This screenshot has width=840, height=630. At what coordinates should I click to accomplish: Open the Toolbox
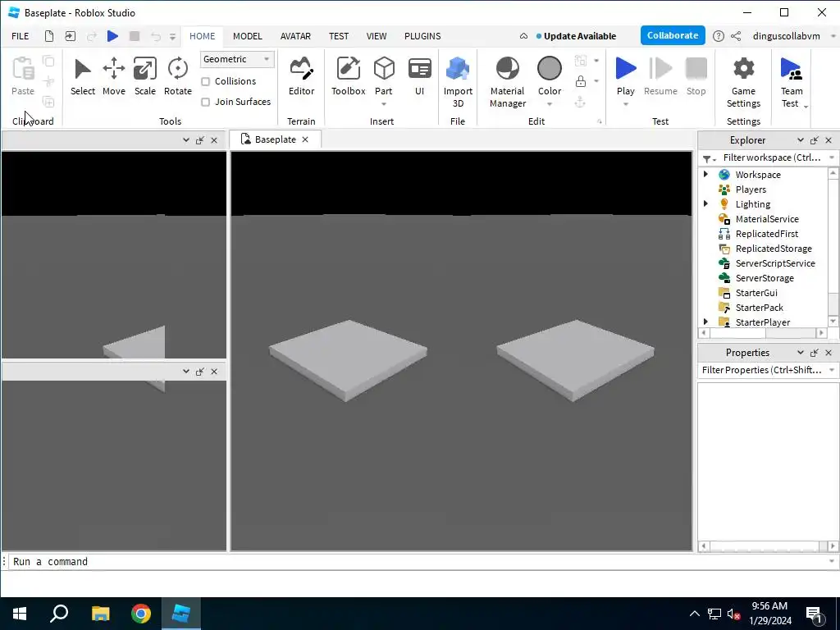pos(348,77)
